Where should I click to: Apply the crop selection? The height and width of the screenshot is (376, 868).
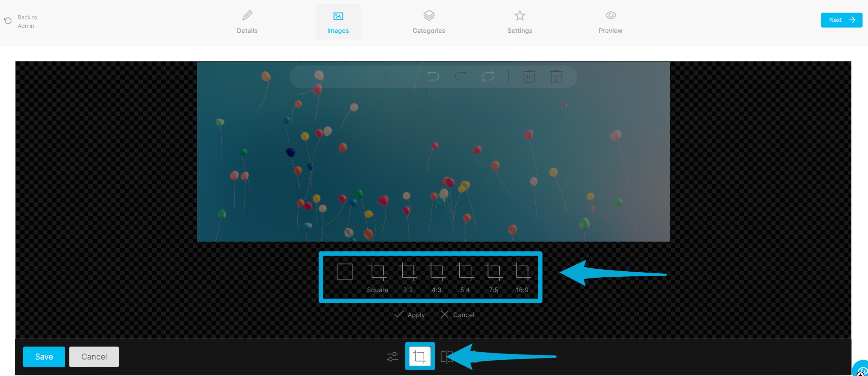[410, 315]
